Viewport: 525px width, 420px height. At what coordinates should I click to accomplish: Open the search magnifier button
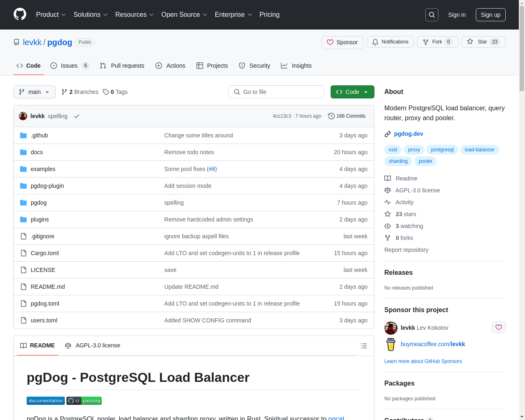[x=432, y=15]
